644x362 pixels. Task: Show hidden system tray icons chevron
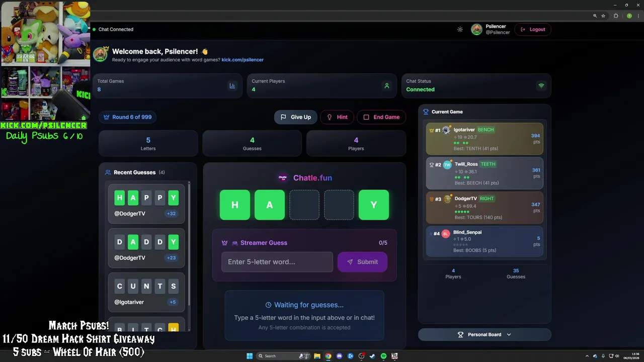pyautogui.click(x=588, y=356)
